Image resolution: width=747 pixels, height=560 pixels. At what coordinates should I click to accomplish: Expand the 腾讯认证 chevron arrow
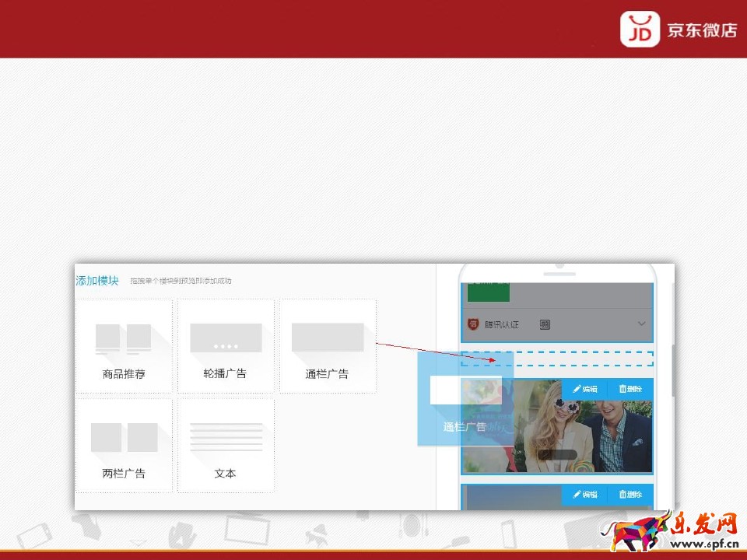[x=641, y=324]
